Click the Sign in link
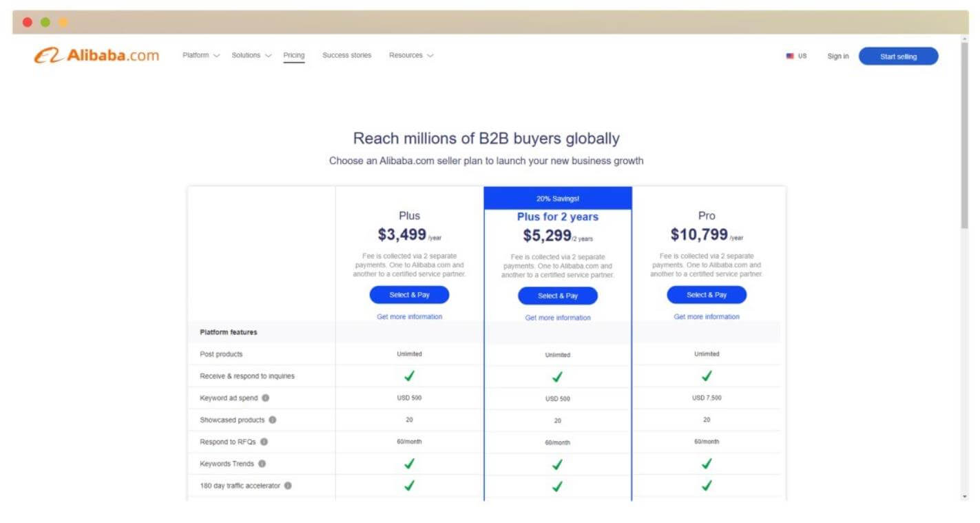This screenshot has height=523, width=980. tap(838, 57)
